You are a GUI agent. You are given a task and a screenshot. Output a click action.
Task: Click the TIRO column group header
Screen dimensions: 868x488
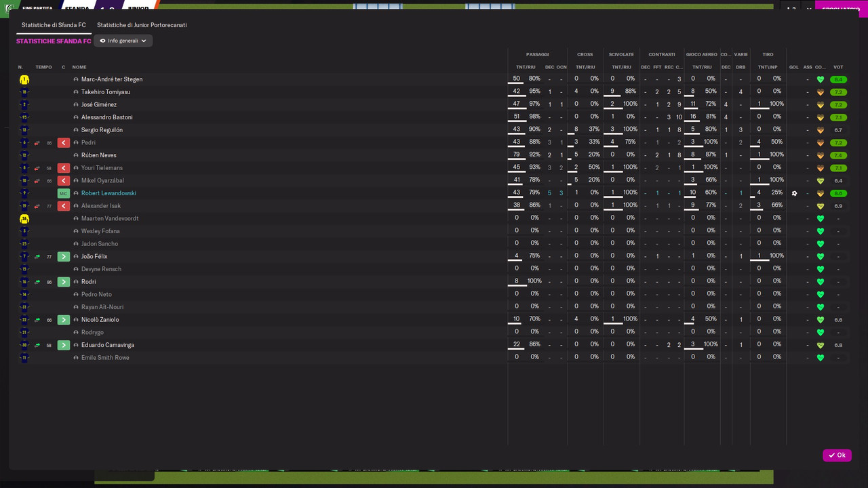(x=768, y=54)
